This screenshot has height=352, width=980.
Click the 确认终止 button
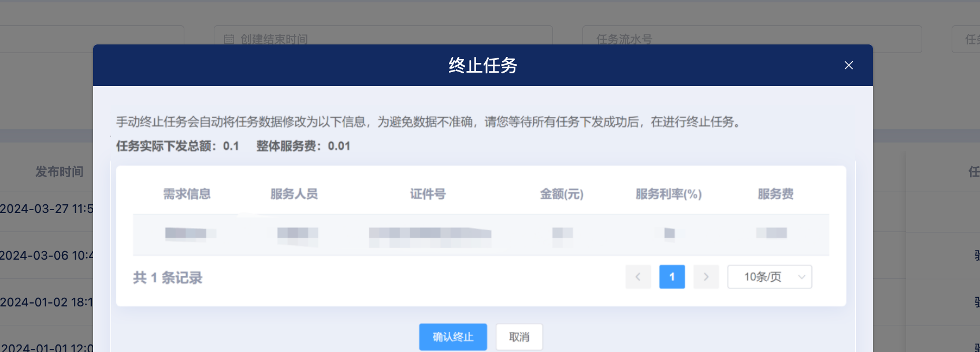(x=452, y=337)
